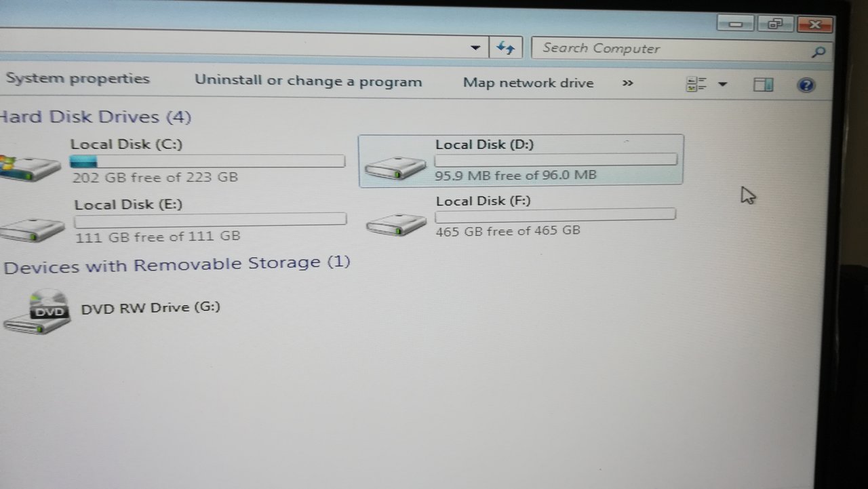Select the Local Disk (F:) drive icon
Image resolution: width=868 pixels, height=489 pixels.
point(396,224)
